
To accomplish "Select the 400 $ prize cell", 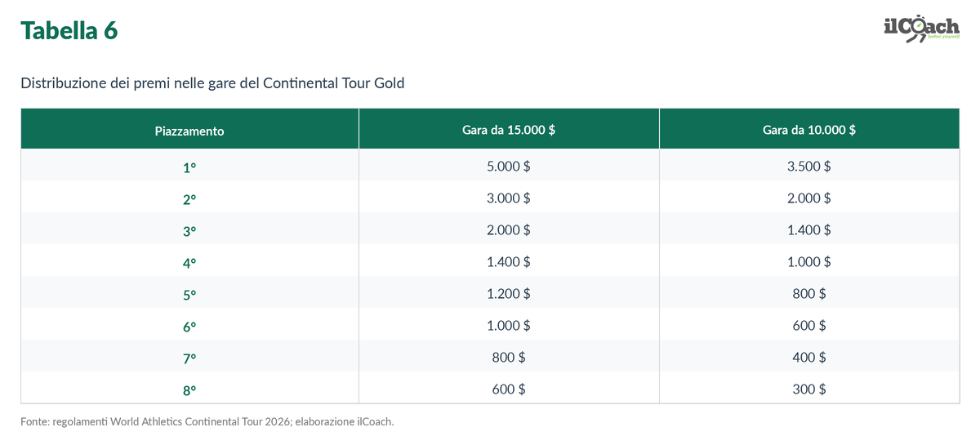I will coord(809,357).
